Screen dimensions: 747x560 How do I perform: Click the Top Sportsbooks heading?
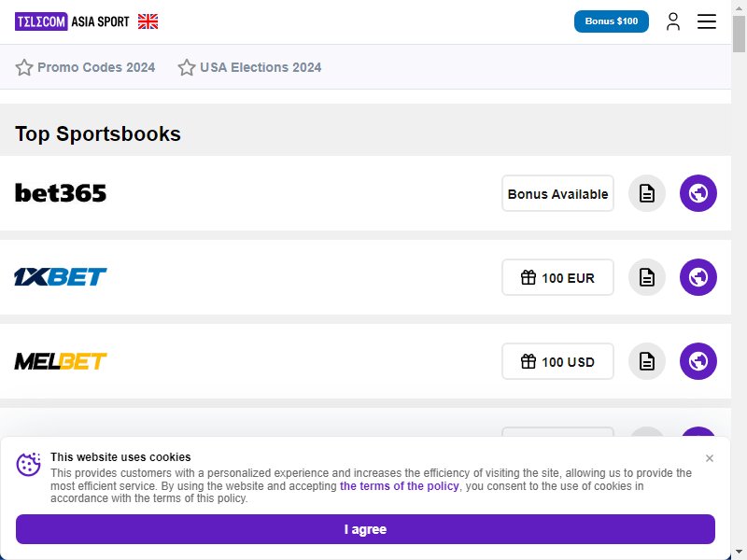[98, 133]
